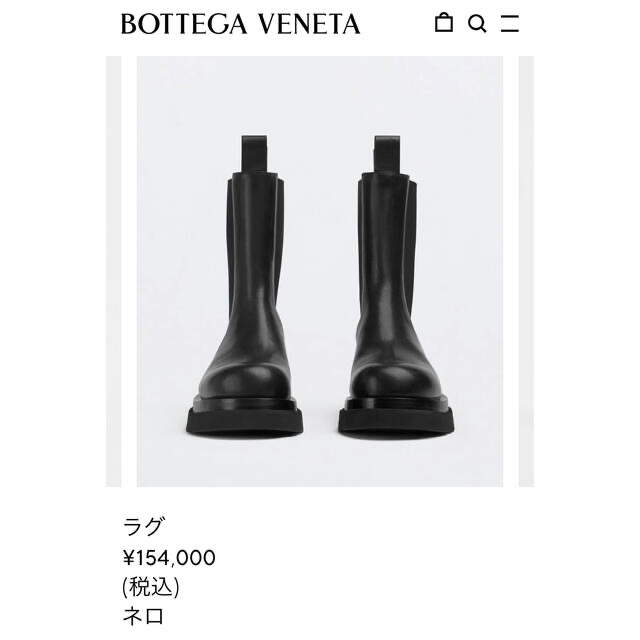Click the left boot's pull tab
Screen dimensions: 640x640
pos(254,154)
